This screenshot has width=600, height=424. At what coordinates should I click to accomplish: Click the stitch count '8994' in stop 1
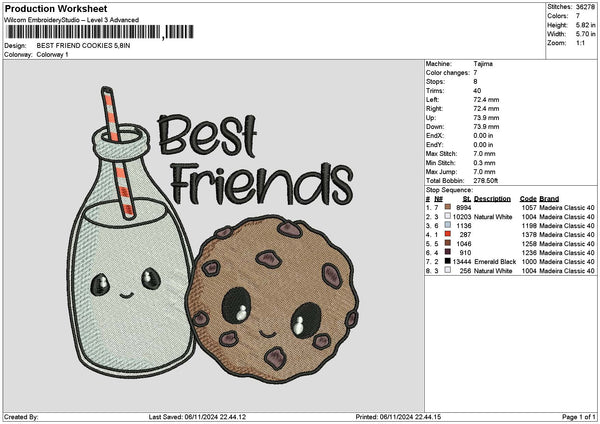(x=463, y=207)
